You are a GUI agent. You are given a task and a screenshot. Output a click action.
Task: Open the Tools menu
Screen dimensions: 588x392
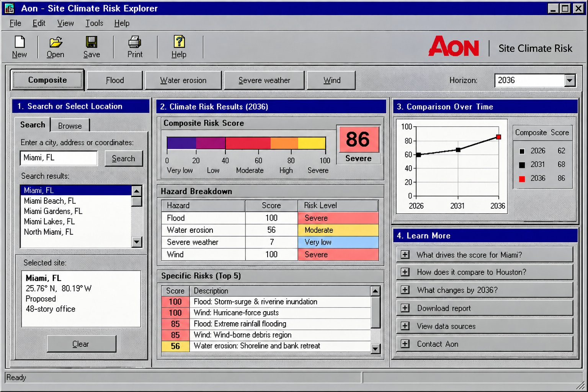94,23
